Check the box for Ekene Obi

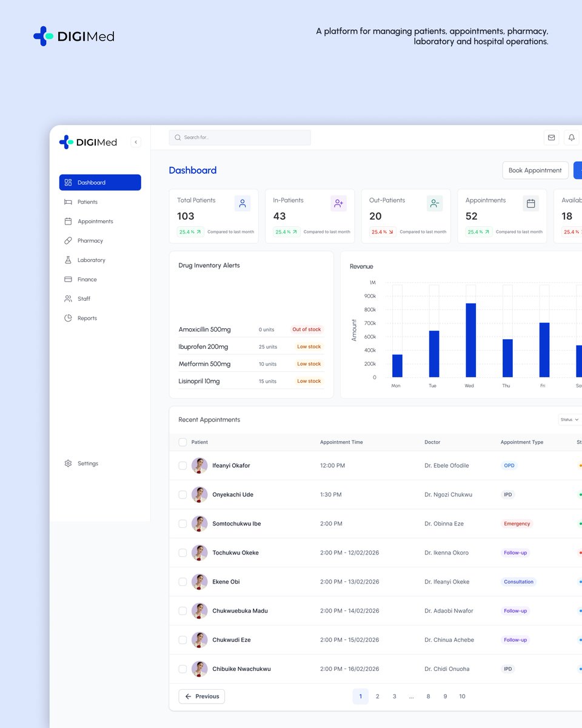pos(182,582)
